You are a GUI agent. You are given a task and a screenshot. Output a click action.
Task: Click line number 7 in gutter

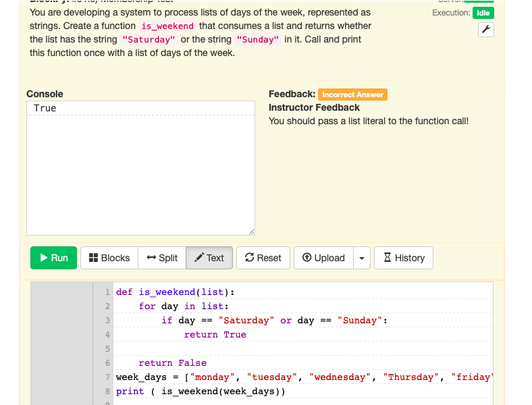107,377
